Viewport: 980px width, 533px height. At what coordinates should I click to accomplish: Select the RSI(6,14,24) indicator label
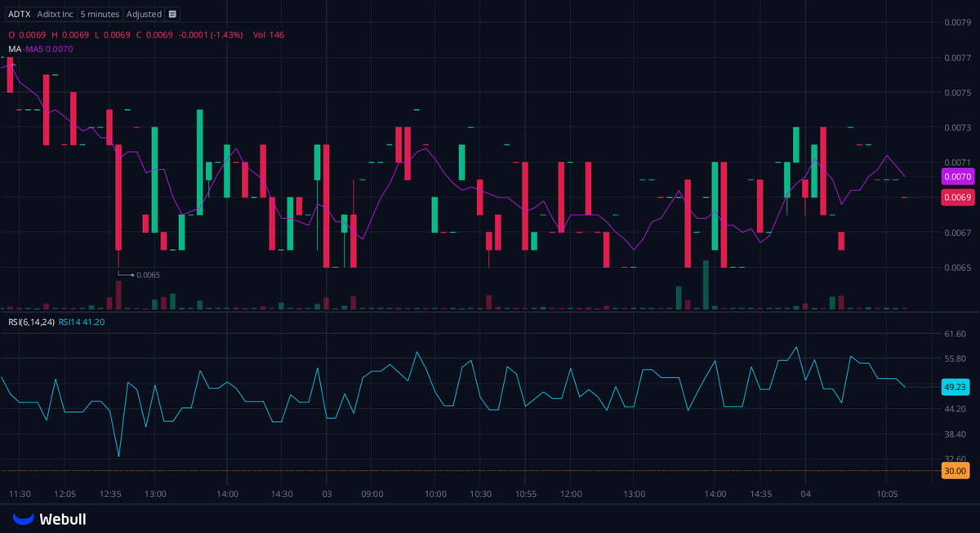[32, 322]
